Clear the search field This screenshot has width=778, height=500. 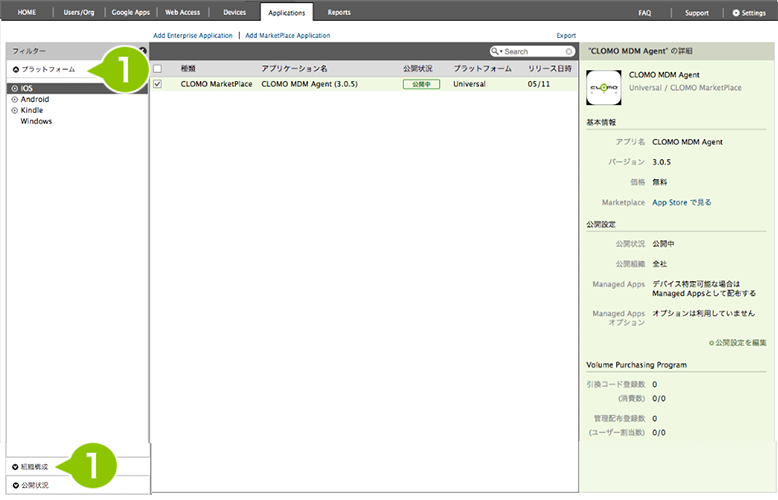(x=569, y=52)
